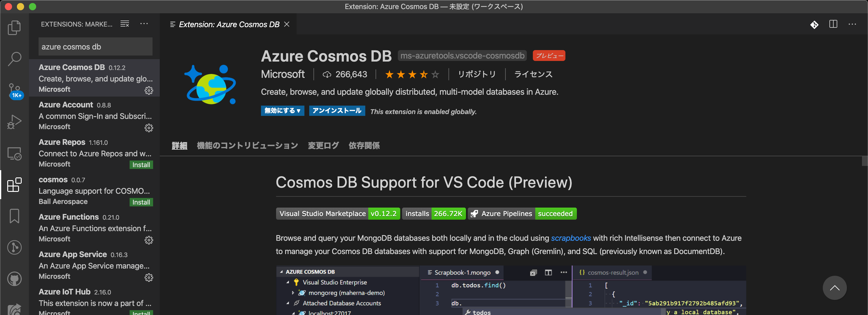Split the editor to the right
The height and width of the screenshot is (315, 868).
tap(833, 24)
